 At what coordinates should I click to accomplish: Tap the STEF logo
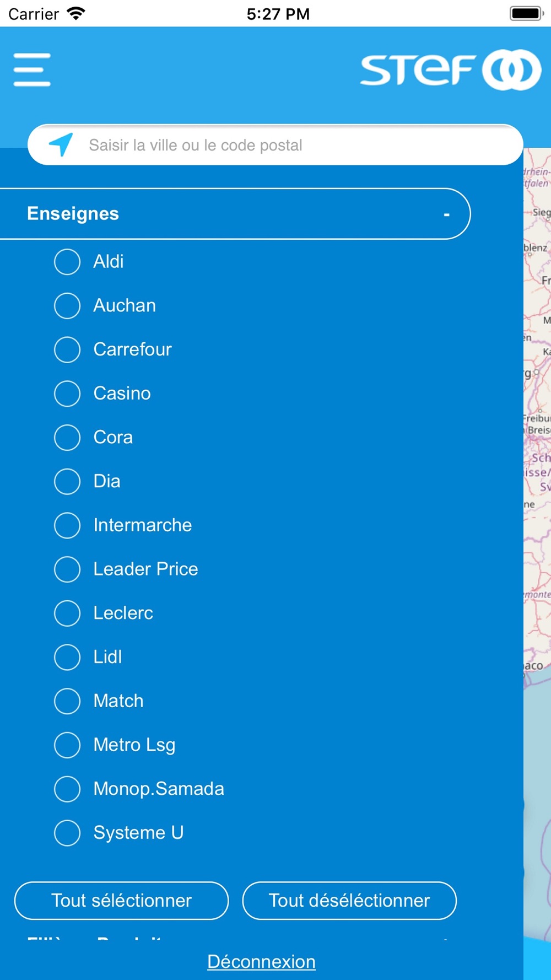[x=451, y=70]
